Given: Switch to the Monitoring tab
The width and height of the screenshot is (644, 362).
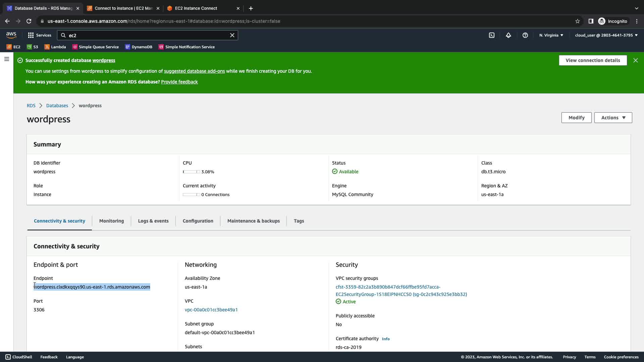Looking at the screenshot, I should coord(111,221).
